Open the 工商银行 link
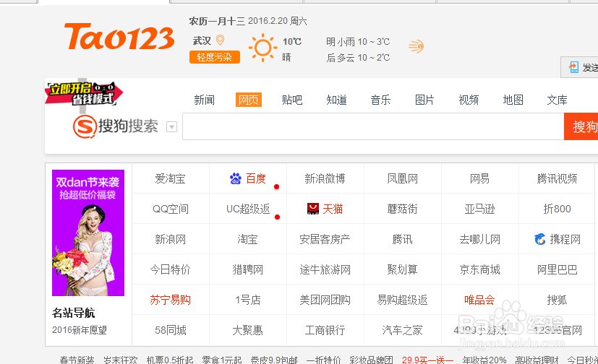This screenshot has width=598, height=364. point(325,330)
